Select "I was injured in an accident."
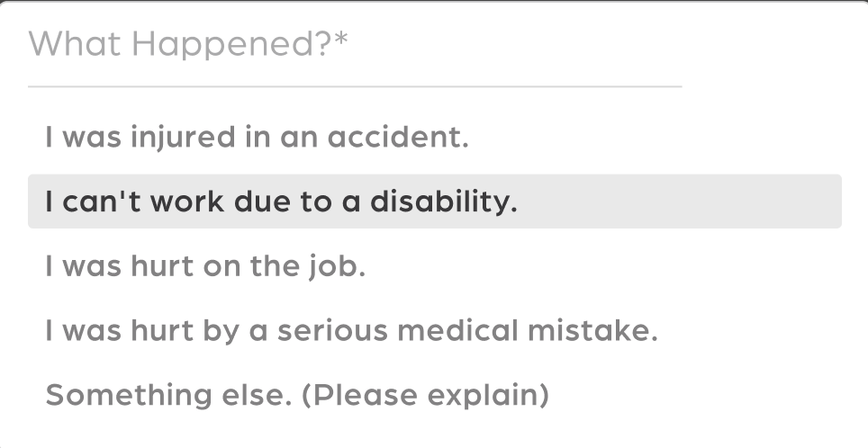 click(258, 139)
